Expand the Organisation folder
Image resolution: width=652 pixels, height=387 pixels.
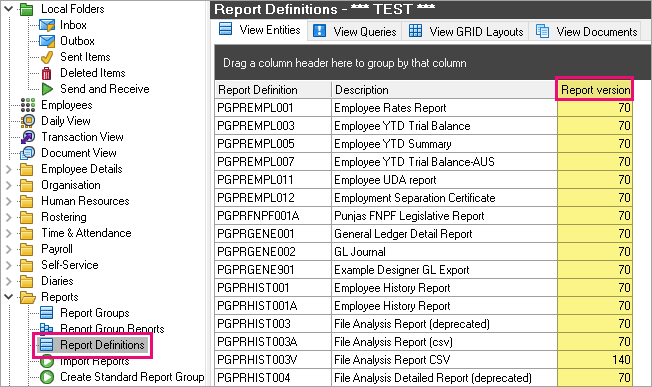pos(8,185)
